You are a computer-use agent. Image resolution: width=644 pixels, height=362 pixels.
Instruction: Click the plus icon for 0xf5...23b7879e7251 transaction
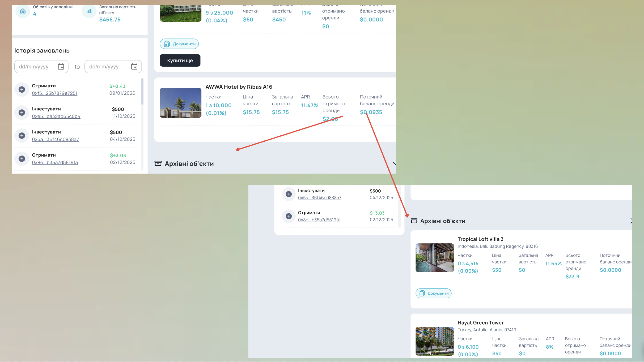tap(22, 89)
